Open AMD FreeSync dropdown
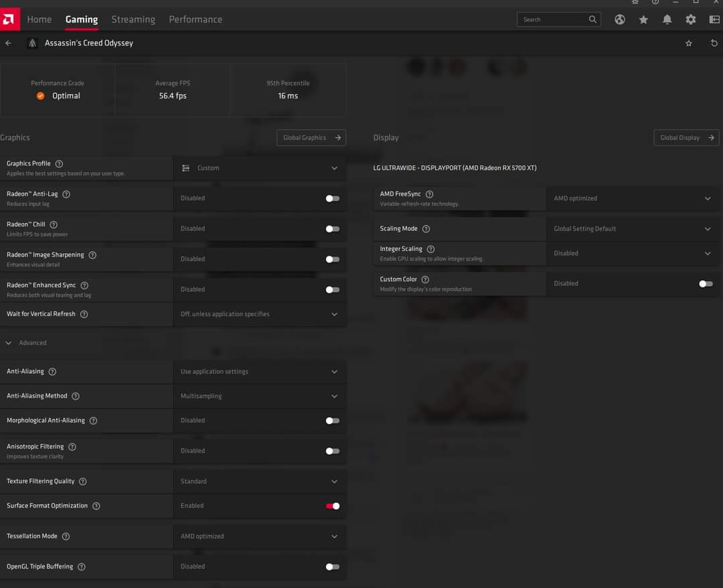Screen dimensions: 723x588 (x=633, y=198)
